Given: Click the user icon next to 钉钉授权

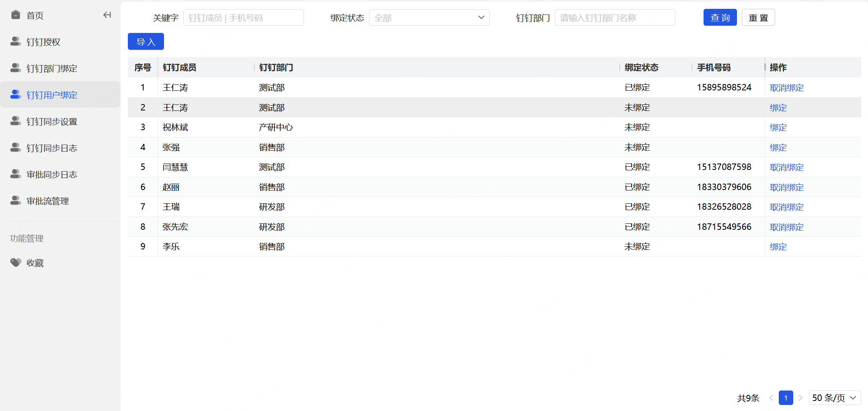Looking at the screenshot, I should tap(16, 41).
